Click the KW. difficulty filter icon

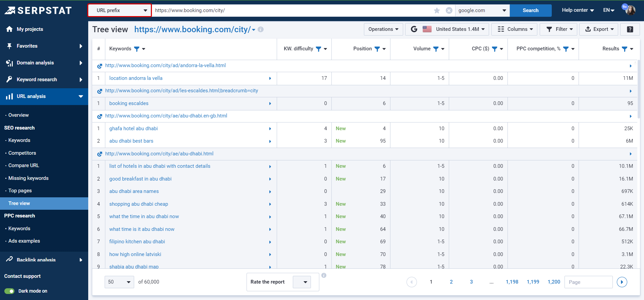click(x=319, y=49)
